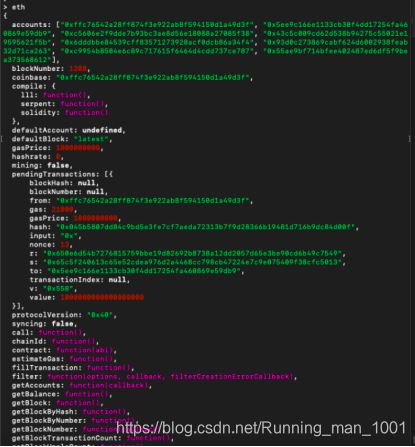This screenshot has height=447, width=415.
Task: Select the input value "0x"
Action: (69, 236)
